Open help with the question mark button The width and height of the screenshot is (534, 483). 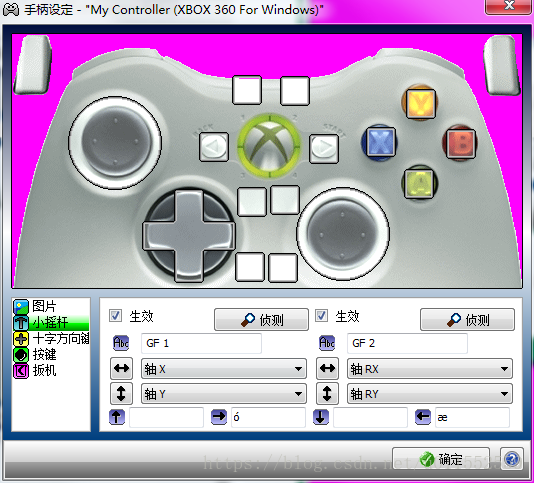[x=512, y=459]
